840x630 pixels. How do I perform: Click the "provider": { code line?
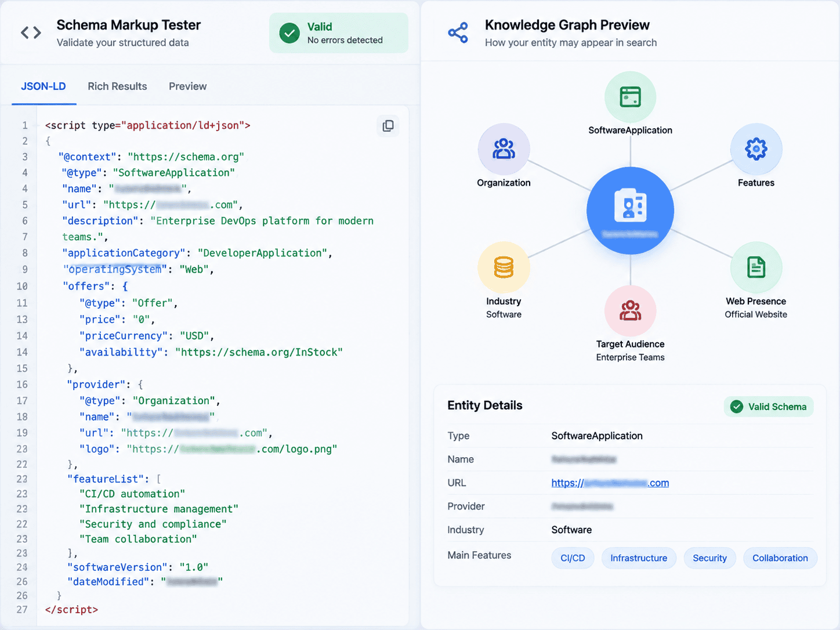pos(105,384)
